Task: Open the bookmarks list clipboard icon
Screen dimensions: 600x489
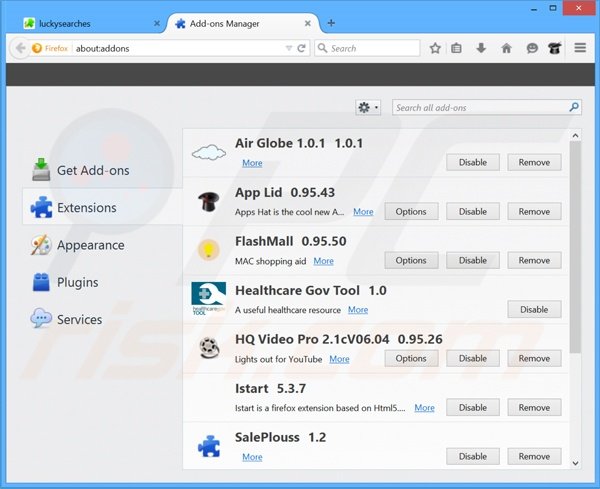Action: 456,48
